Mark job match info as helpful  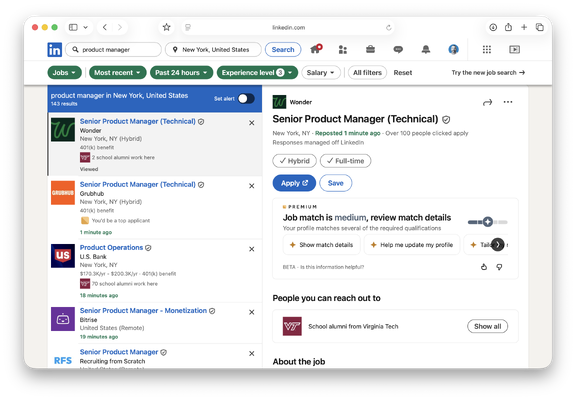click(x=484, y=267)
